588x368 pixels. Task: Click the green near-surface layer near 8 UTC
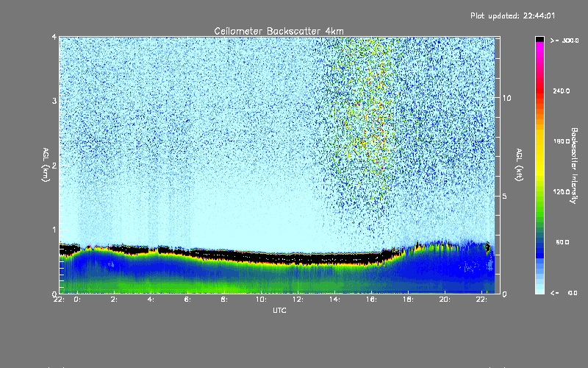pyautogui.click(x=224, y=286)
